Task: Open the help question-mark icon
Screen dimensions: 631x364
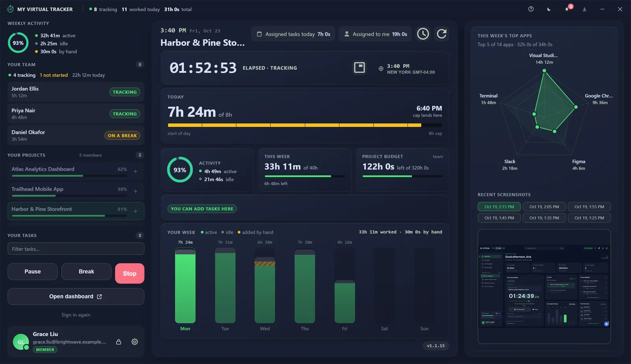Action: click(x=531, y=9)
